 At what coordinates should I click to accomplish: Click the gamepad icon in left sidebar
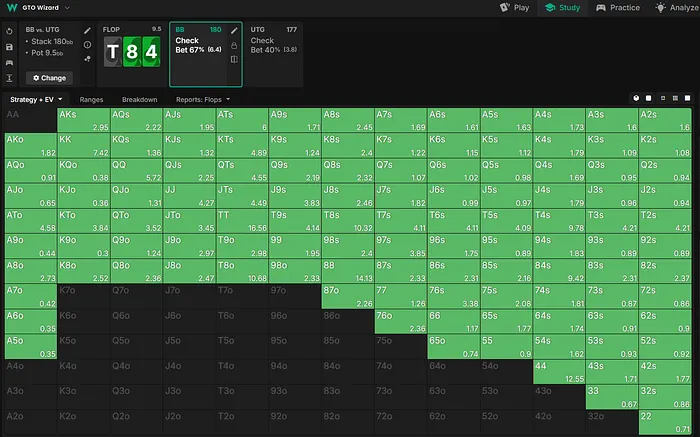pyautogui.click(x=9, y=62)
